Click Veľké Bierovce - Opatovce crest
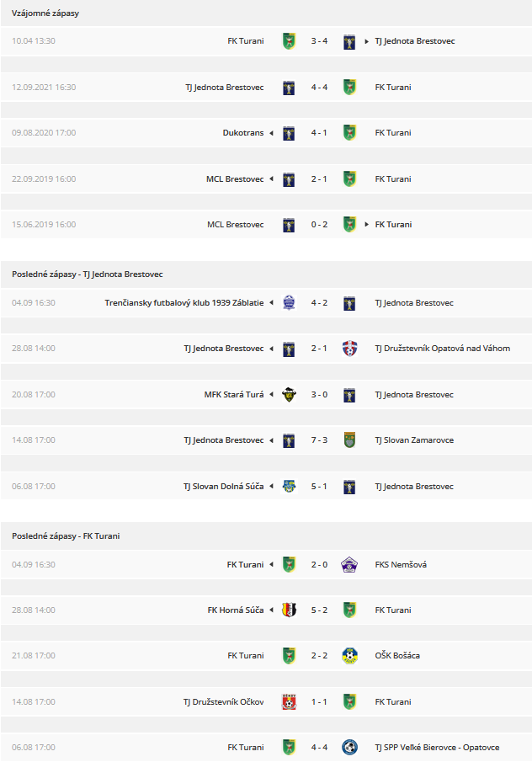Image resolution: width=532 pixels, height=778 pixels. (350, 747)
